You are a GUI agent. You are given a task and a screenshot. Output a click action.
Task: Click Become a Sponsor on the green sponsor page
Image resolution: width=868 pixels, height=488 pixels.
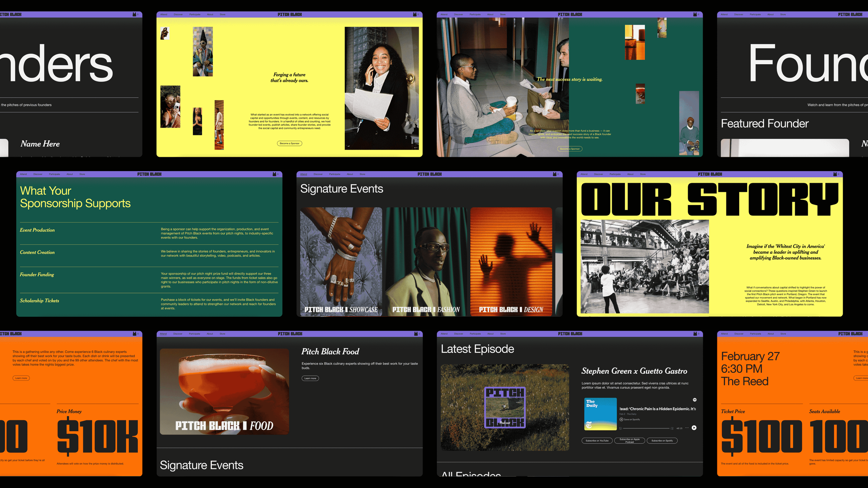pyautogui.click(x=570, y=149)
